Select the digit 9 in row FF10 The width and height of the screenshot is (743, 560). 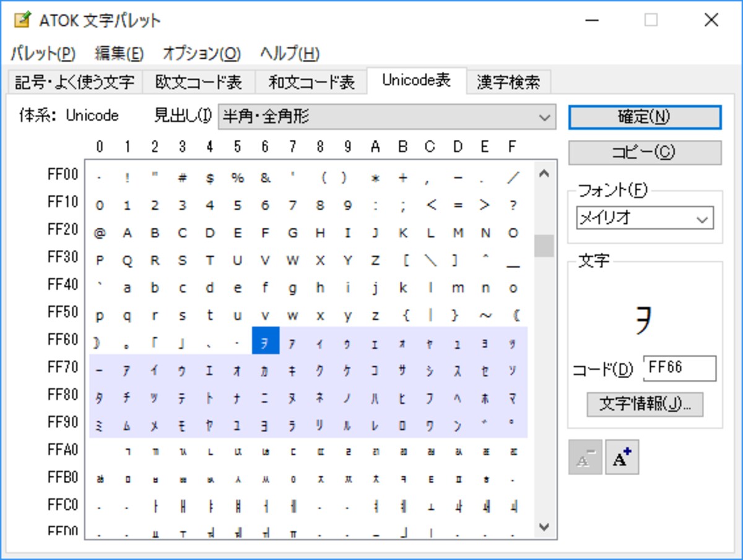348,205
